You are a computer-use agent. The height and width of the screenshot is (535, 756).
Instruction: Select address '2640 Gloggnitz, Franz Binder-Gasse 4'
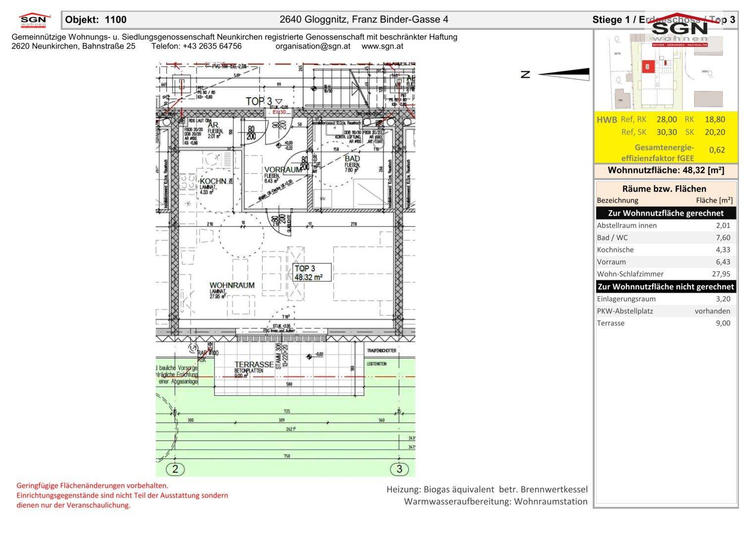364,19
